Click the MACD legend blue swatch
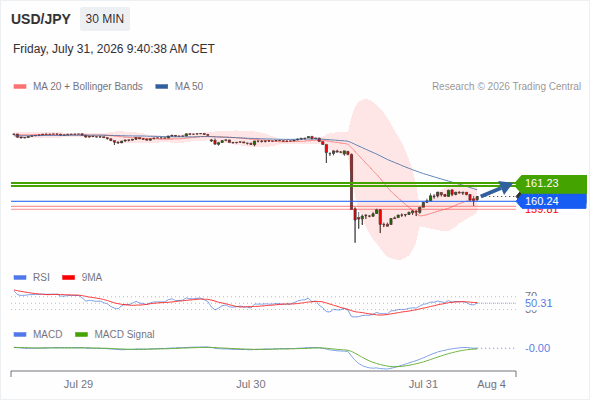Screen dimensions: 590x400 tap(20, 335)
